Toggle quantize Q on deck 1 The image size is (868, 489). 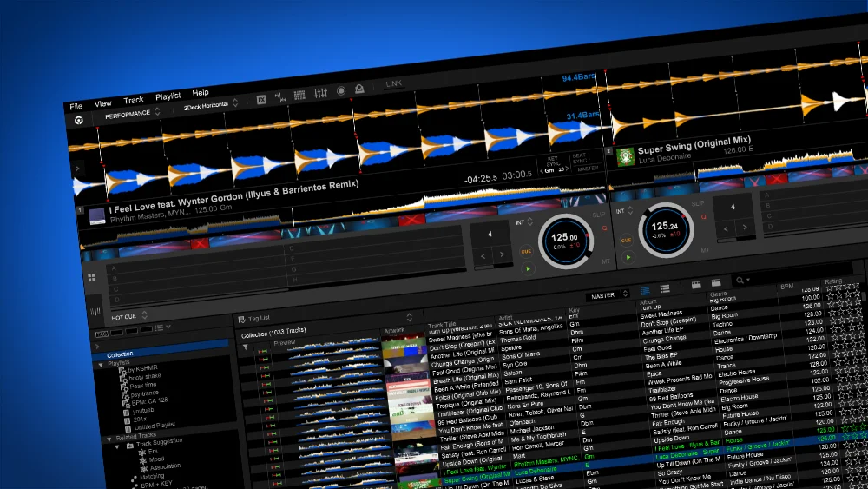[605, 228]
